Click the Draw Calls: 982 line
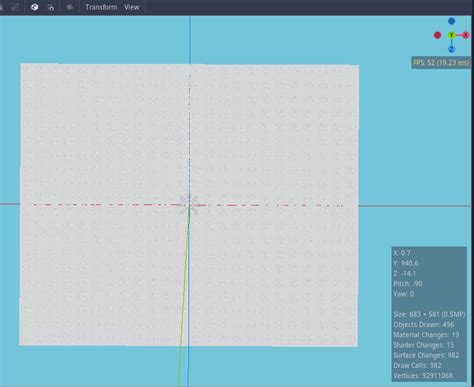Viewport: 474px width, 387px height. (x=417, y=365)
